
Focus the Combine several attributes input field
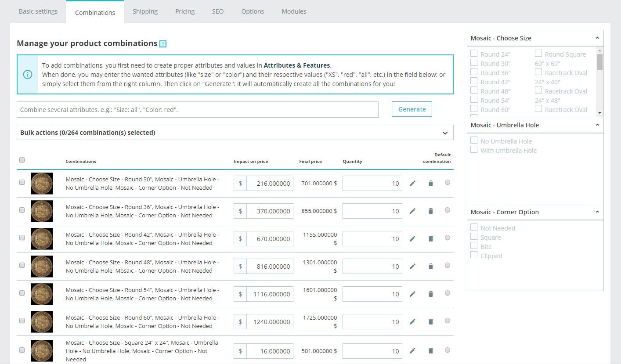197,110
